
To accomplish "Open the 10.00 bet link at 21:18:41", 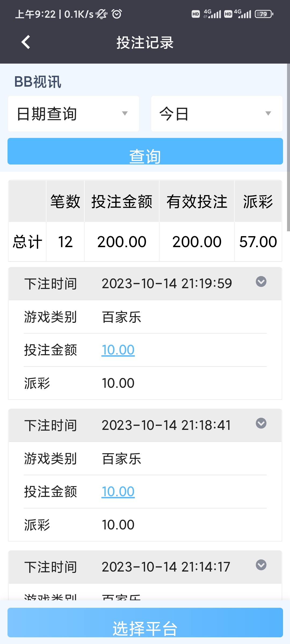I will click(x=118, y=492).
